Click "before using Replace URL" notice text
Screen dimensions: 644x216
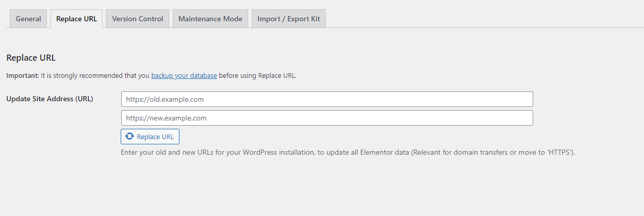tap(257, 76)
